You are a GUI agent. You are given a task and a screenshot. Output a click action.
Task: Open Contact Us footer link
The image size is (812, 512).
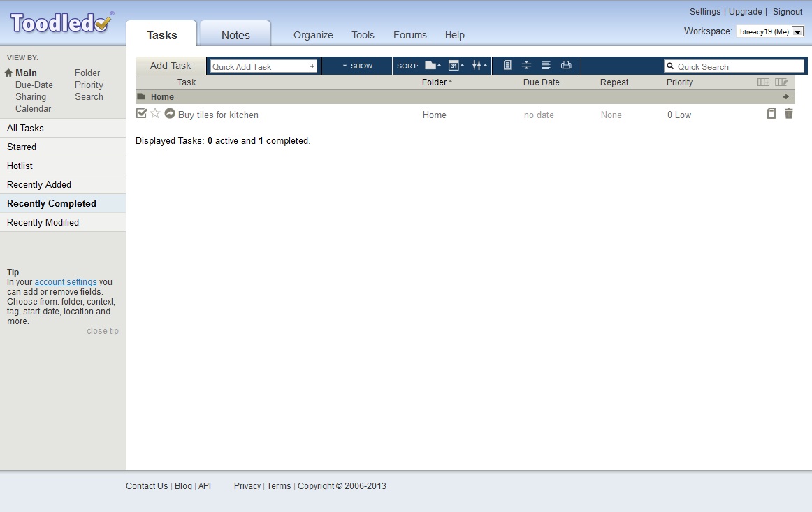pos(147,486)
